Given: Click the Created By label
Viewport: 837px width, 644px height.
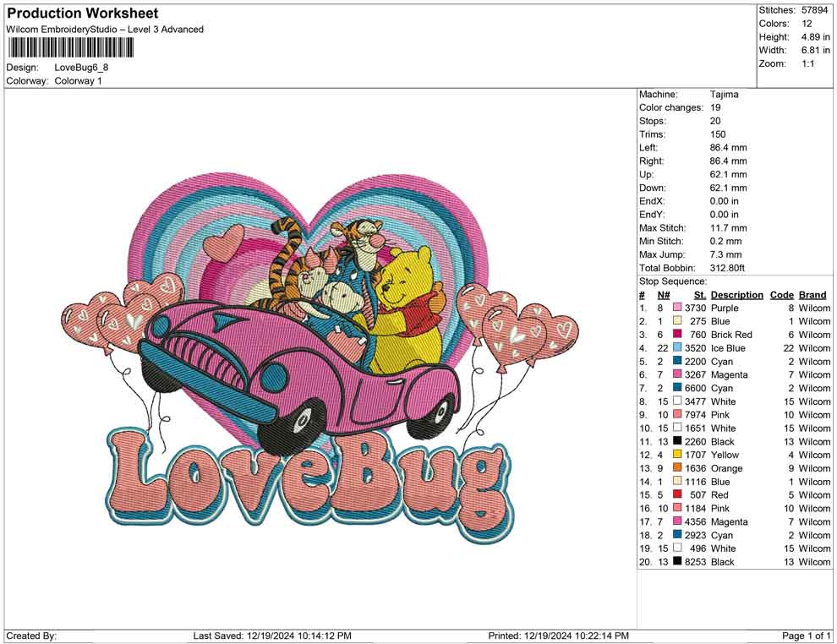Looking at the screenshot, I should (x=31, y=636).
